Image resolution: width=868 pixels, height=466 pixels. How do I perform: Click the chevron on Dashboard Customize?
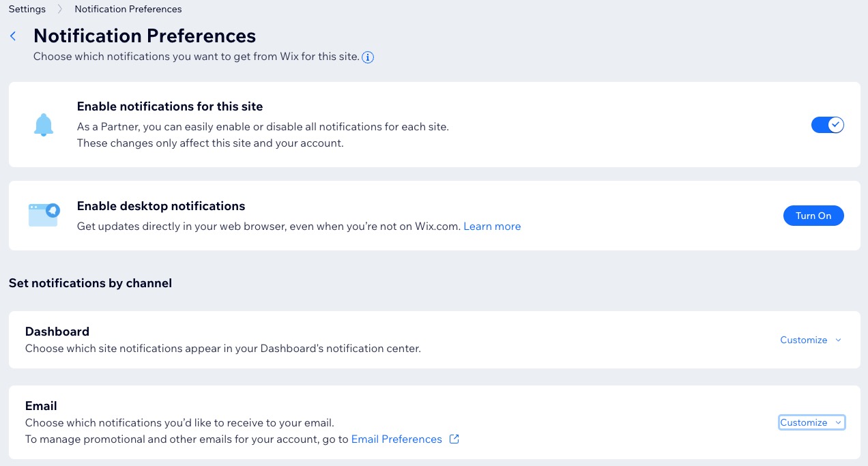click(x=838, y=340)
